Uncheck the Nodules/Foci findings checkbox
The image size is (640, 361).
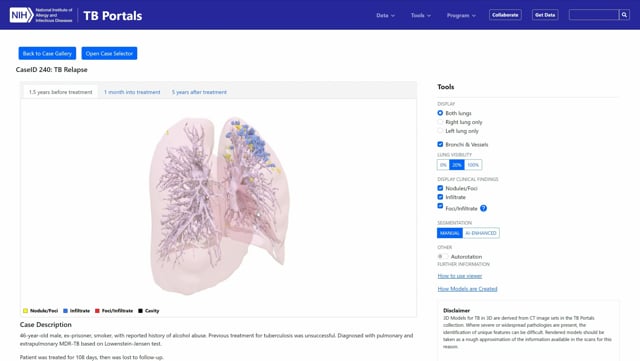(x=440, y=188)
